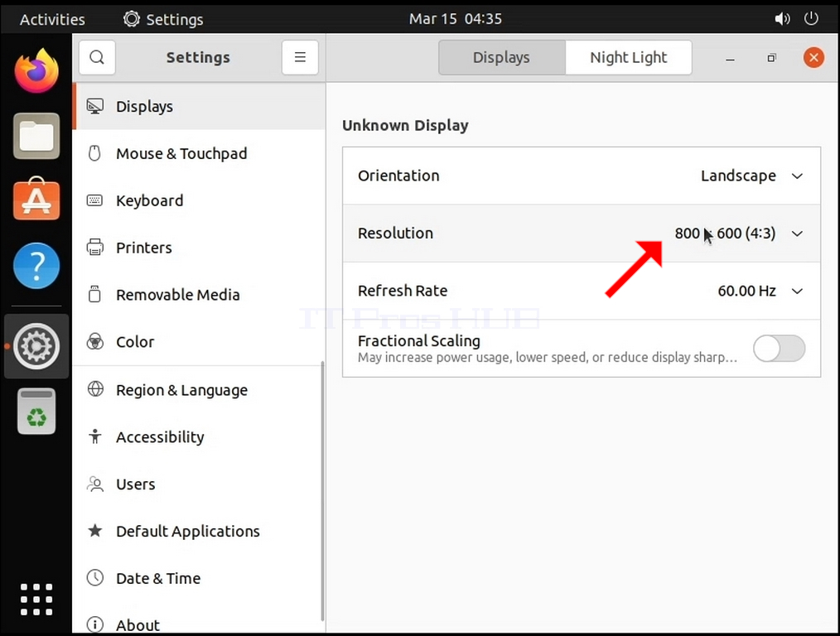Launch Ubuntu Software from the dock
The image size is (840, 636).
click(36, 199)
